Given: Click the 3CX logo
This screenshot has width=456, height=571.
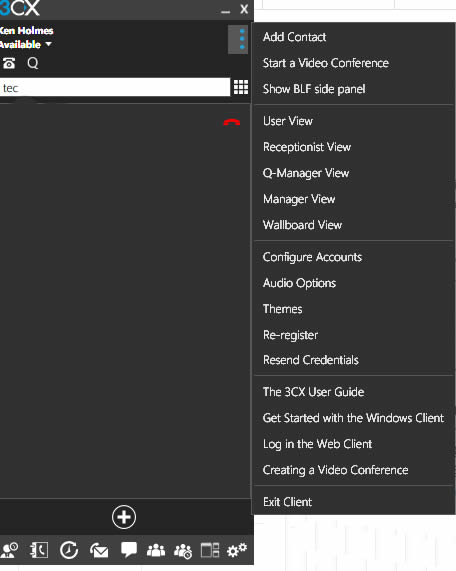Looking at the screenshot, I should coord(20,8).
